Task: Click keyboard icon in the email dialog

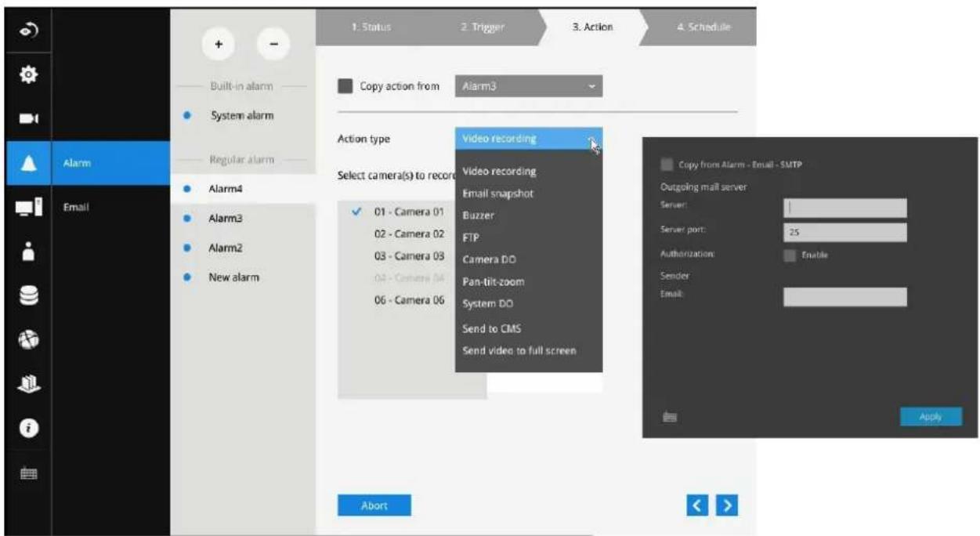Action: point(669,418)
